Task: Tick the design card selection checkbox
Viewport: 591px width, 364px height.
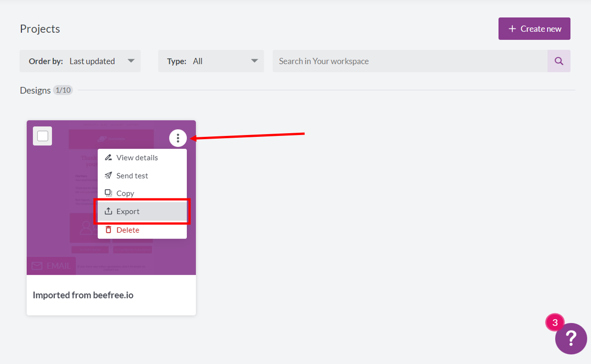Action: pos(42,136)
